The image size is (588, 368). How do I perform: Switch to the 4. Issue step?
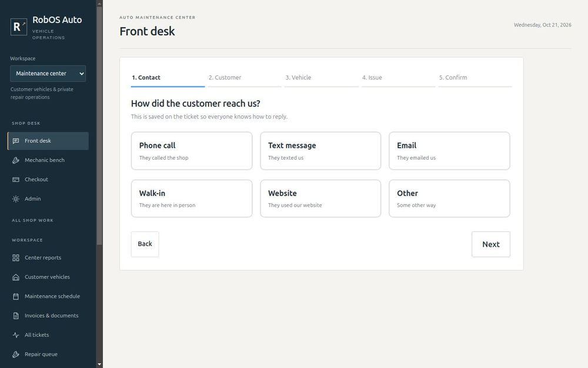pos(398,78)
